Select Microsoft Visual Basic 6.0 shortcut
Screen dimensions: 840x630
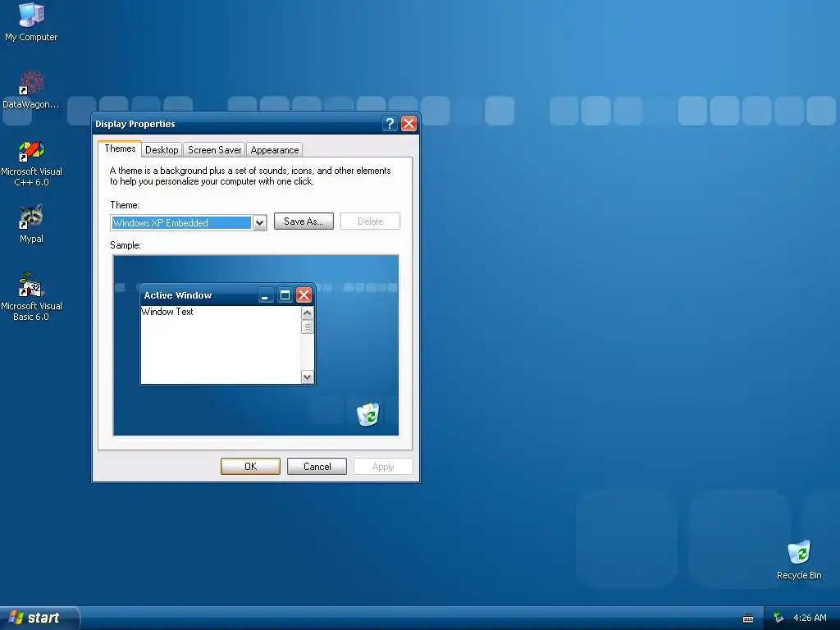pos(31,296)
